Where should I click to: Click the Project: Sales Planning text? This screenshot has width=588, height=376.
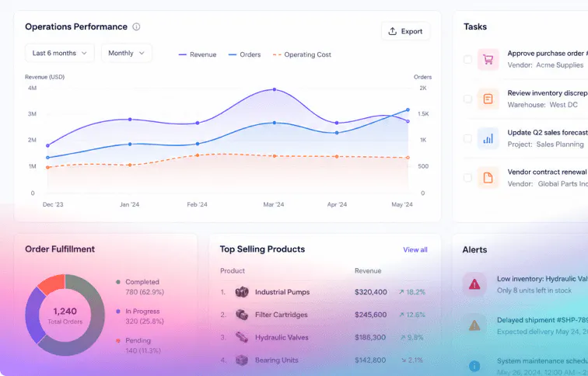tap(546, 144)
